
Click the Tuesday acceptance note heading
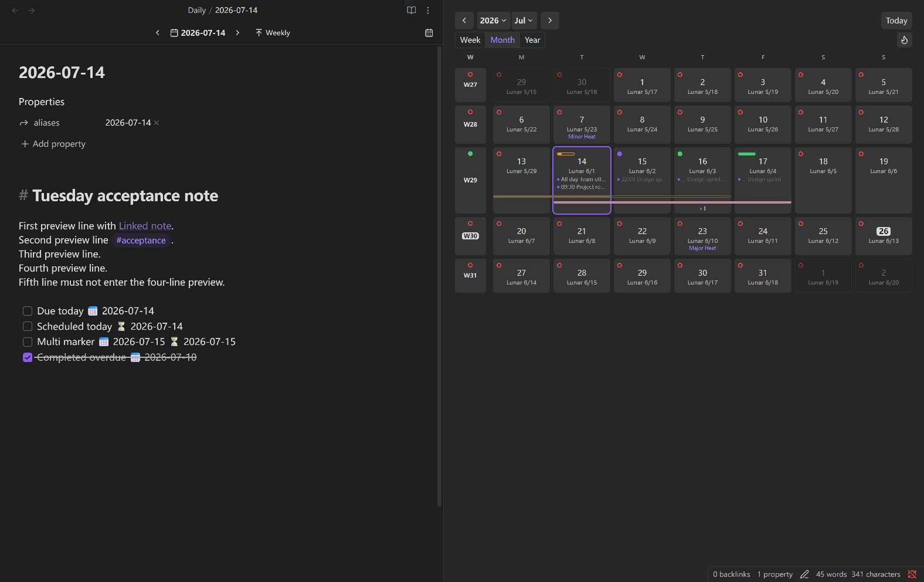(x=125, y=195)
